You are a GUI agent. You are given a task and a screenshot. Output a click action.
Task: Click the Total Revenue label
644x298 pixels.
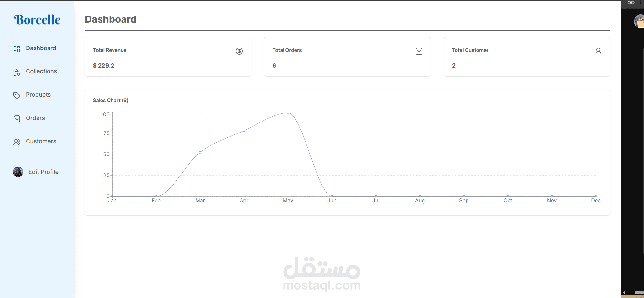pos(110,50)
